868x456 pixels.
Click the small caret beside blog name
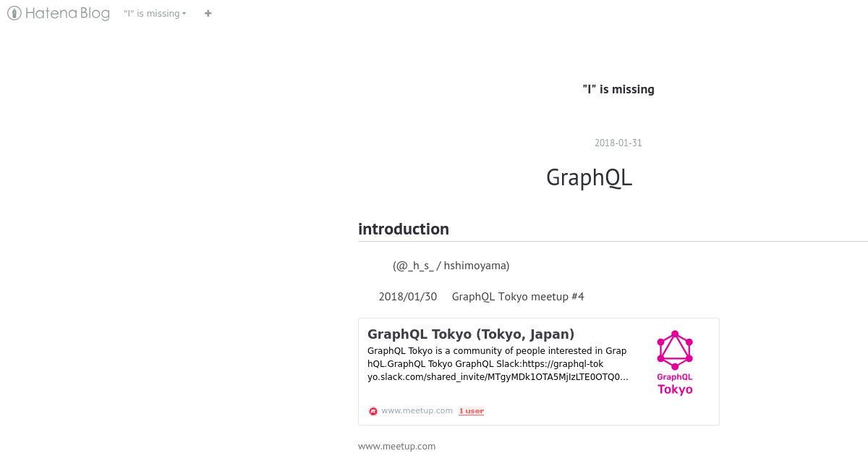184,14
